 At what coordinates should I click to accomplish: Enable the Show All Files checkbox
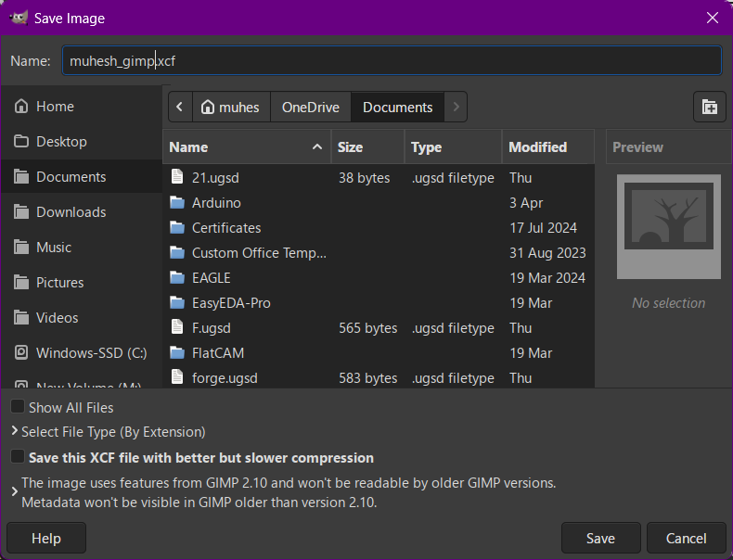tap(18, 407)
